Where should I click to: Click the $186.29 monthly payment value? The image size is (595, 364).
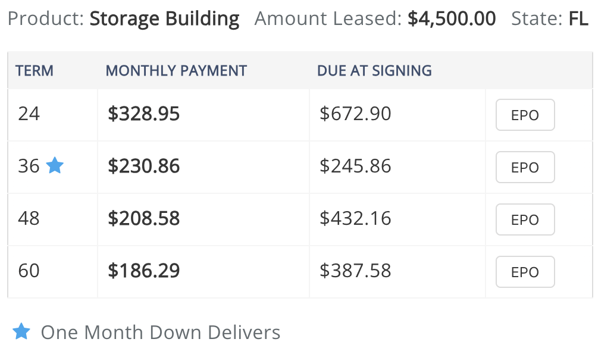[143, 271]
